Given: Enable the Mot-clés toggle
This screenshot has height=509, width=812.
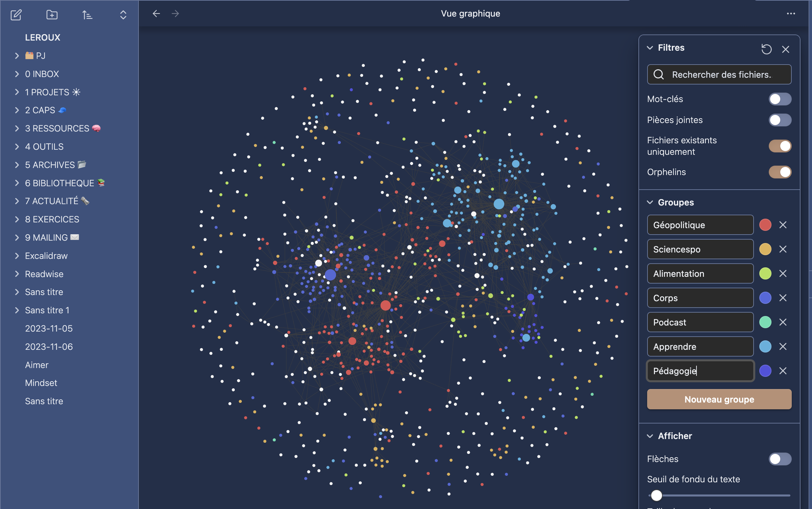Looking at the screenshot, I should point(780,99).
